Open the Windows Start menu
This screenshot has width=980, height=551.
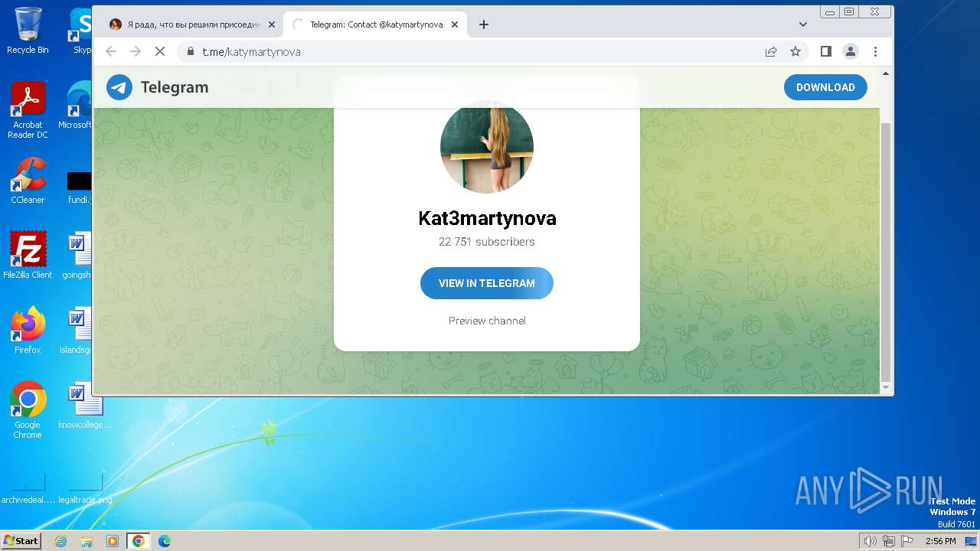[x=21, y=540]
